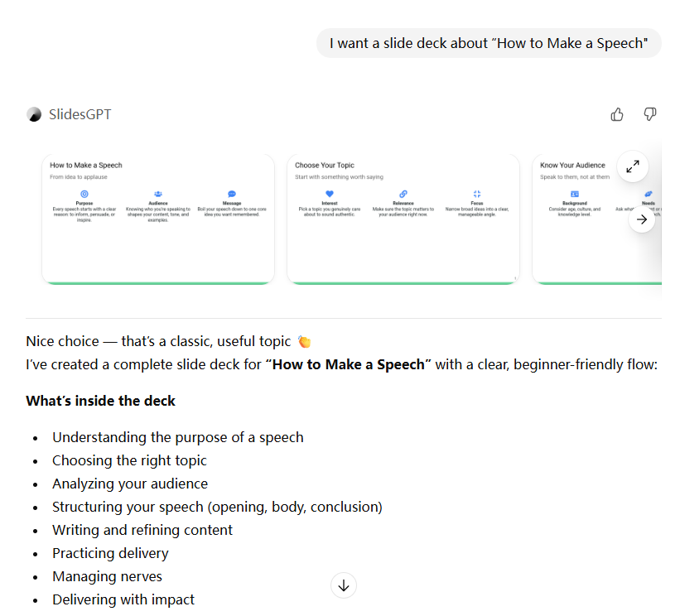Select the Background card icon on Know Your Audience
Screen dimensions: 680x616
pyautogui.click(x=572, y=193)
